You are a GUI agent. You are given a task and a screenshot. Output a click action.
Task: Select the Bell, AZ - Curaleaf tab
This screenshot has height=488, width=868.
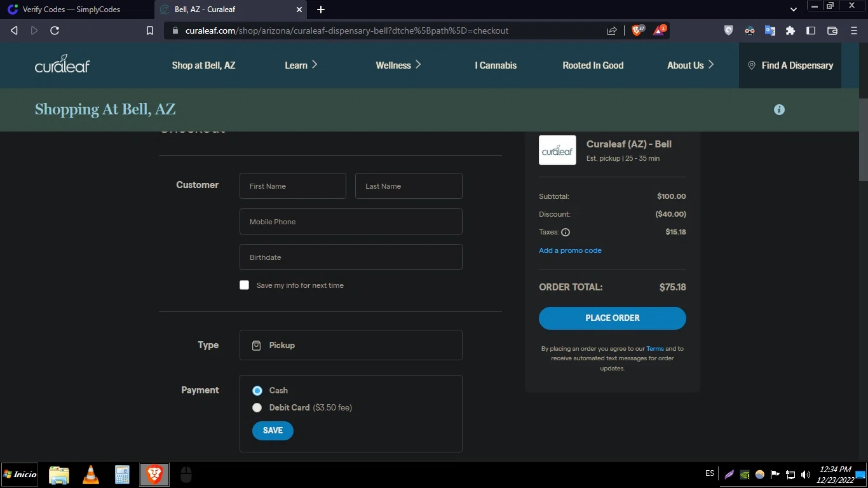coord(231,10)
